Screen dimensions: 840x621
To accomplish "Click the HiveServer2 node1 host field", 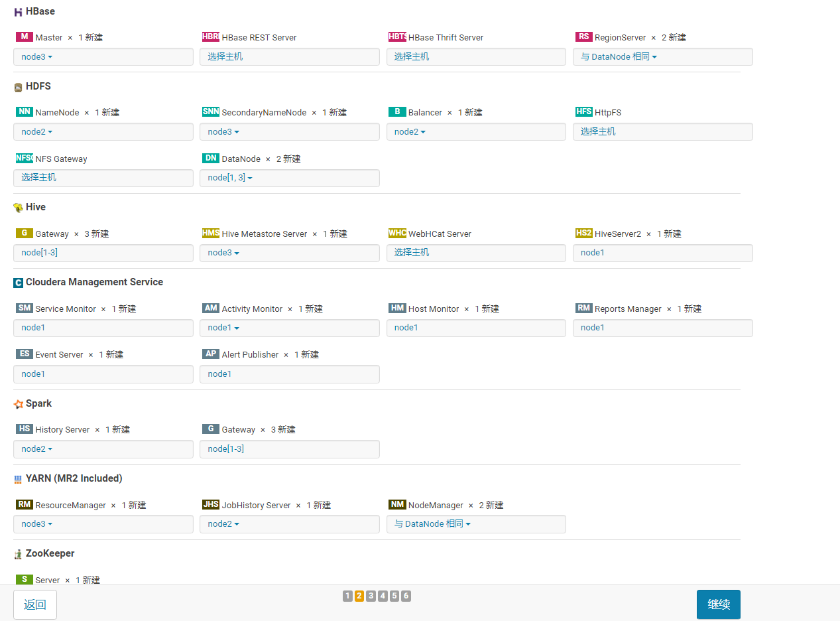I will click(663, 253).
